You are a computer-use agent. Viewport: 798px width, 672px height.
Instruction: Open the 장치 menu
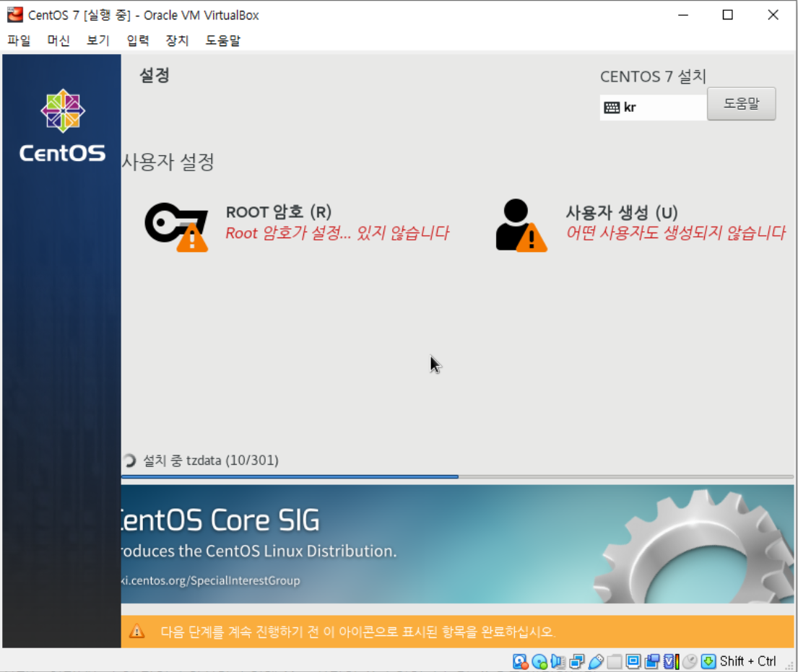[177, 40]
